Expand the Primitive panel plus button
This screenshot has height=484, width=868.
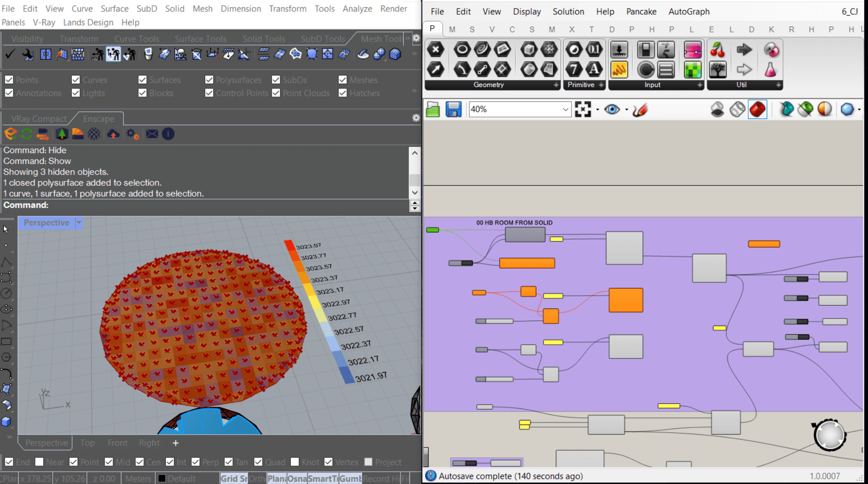[x=601, y=85]
